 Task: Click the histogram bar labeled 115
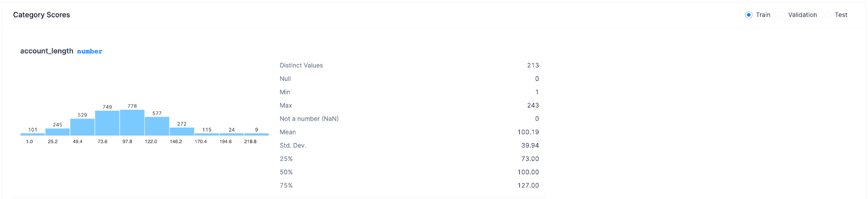pyautogui.click(x=207, y=134)
